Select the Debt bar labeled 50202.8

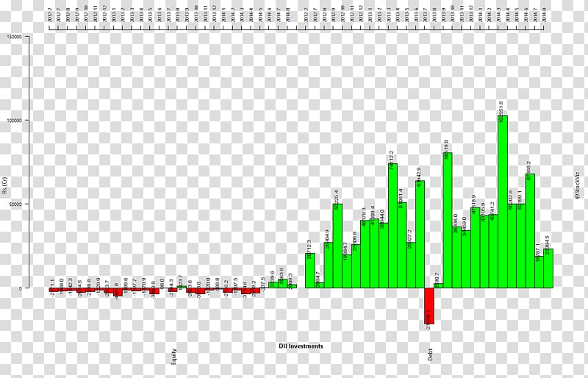click(x=512, y=246)
